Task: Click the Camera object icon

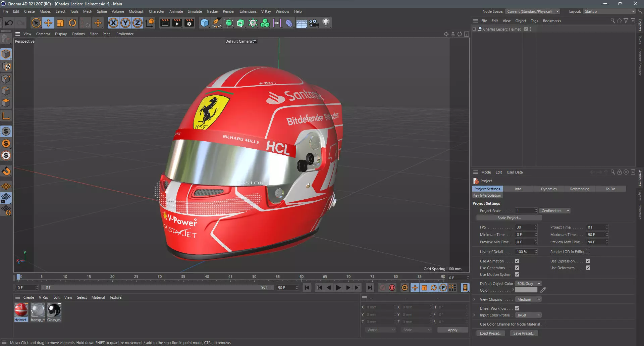Action: tap(314, 23)
